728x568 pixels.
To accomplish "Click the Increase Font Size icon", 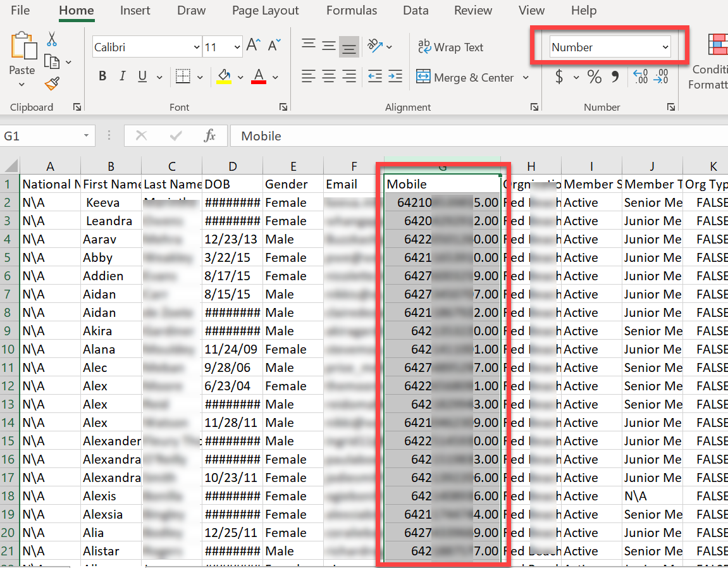I will coord(253,46).
